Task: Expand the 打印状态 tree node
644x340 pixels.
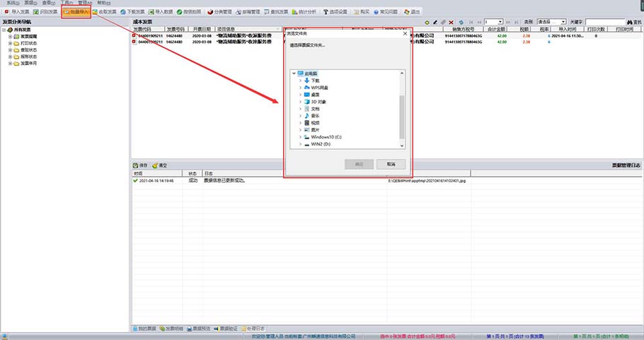Action: (10, 44)
